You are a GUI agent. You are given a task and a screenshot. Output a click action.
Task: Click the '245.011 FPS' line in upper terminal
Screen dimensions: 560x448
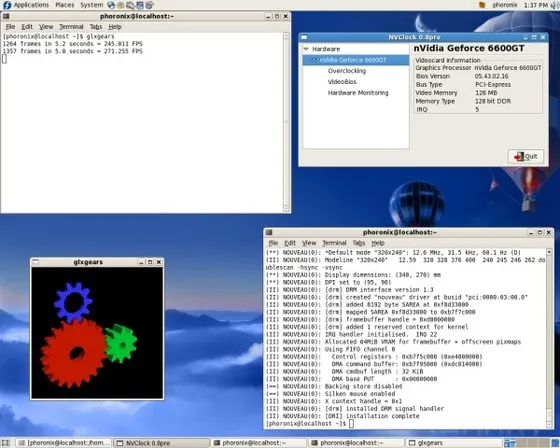tap(72, 44)
